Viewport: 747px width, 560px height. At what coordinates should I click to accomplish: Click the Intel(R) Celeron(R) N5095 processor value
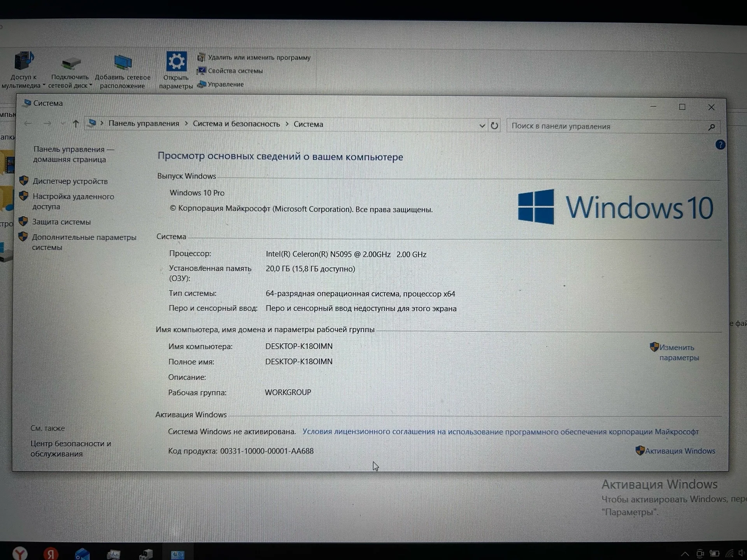pos(346,254)
